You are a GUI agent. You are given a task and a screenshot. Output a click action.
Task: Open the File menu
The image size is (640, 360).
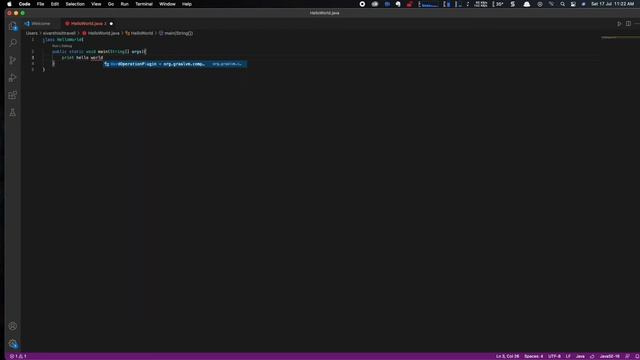pos(40,4)
